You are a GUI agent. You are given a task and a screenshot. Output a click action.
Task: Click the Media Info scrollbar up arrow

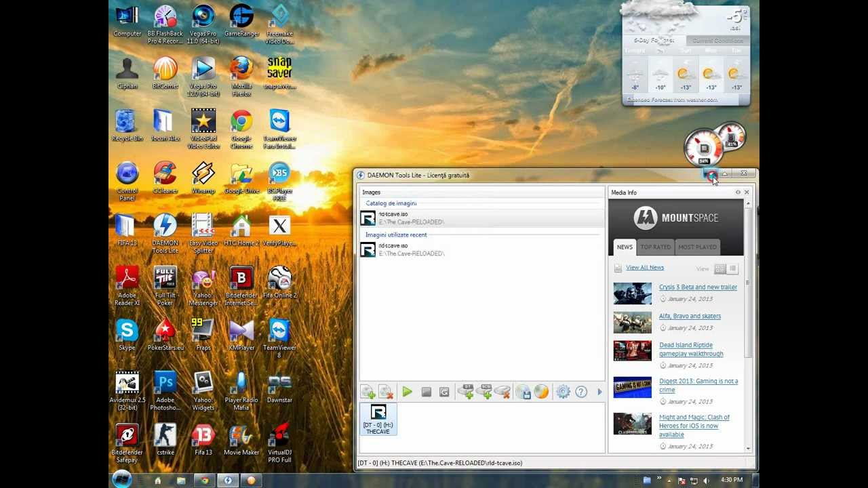(749, 204)
